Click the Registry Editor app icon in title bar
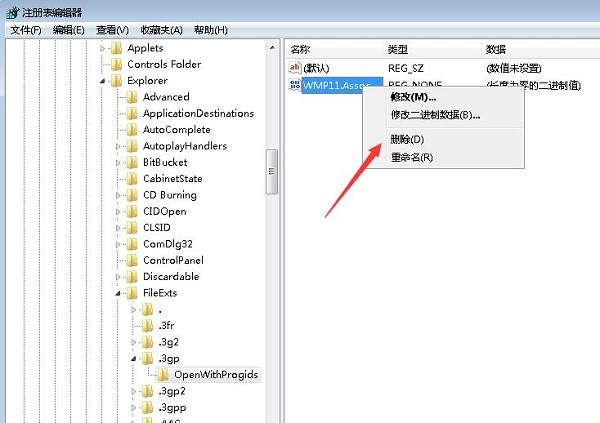600x423 pixels. point(11,11)
